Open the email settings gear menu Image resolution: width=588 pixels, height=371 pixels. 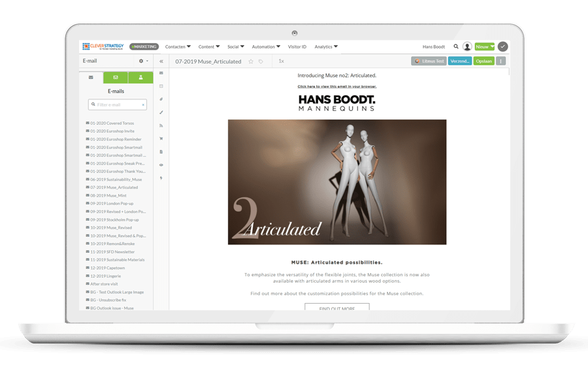(143, 61)
